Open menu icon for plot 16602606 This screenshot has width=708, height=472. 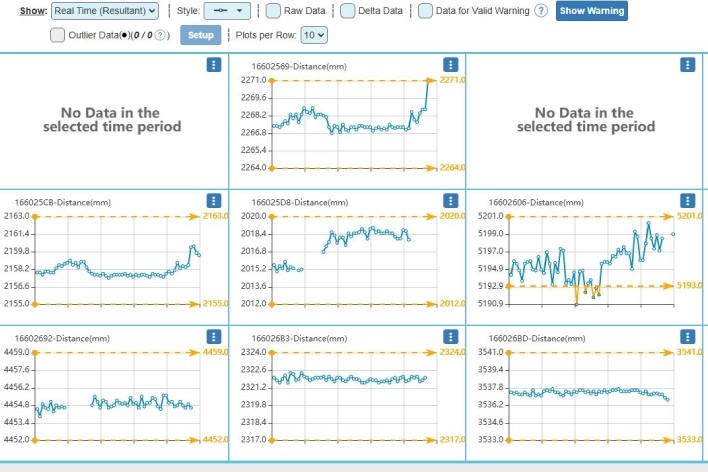point(687,201)
